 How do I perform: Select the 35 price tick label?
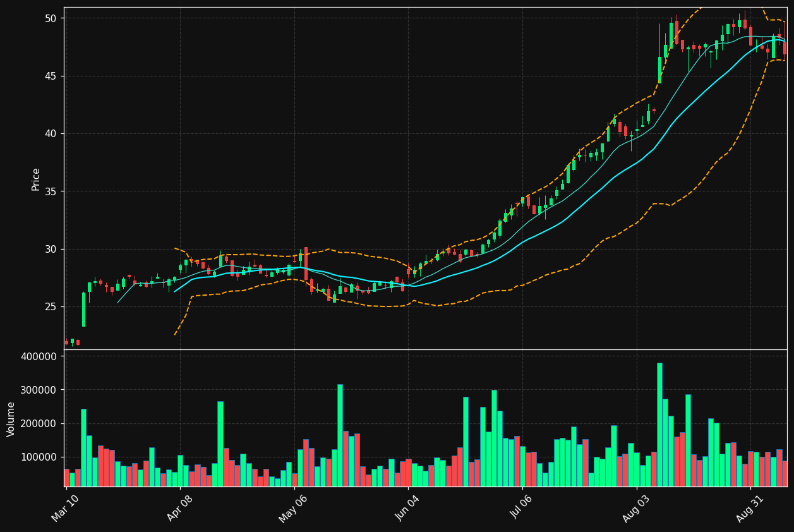[50, 191]
